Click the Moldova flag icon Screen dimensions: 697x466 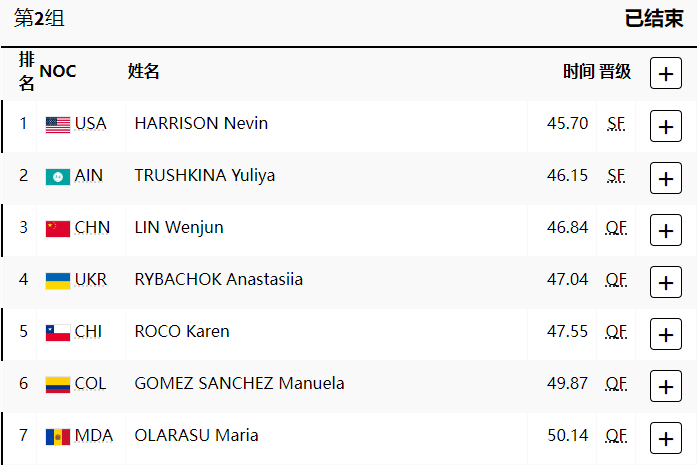(x=58, y=437)
